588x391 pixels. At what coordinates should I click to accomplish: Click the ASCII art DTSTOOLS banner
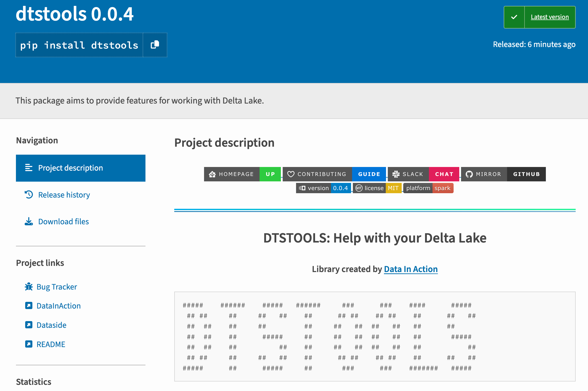[x=375, y=337]
